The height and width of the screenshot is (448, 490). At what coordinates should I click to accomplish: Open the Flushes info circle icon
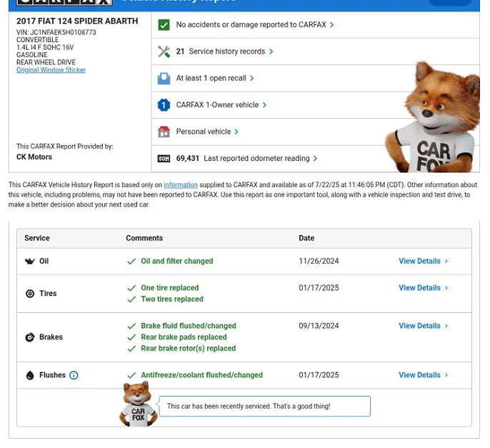74,375
